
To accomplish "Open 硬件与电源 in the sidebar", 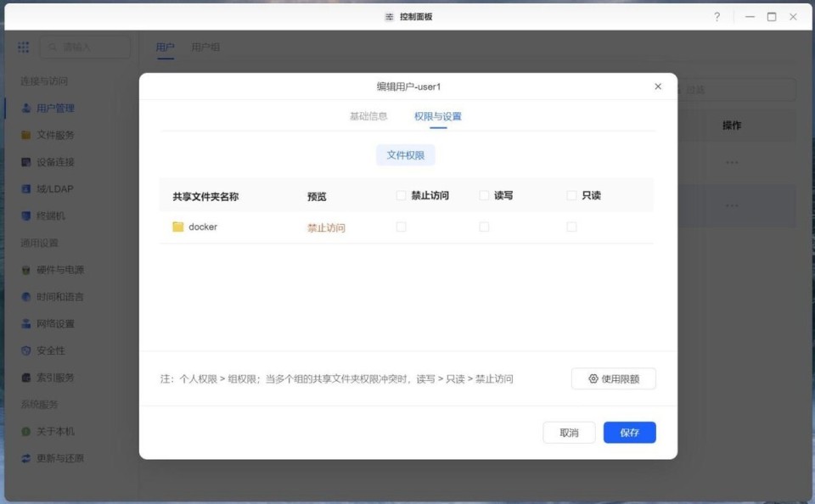I will click(53, 270).
